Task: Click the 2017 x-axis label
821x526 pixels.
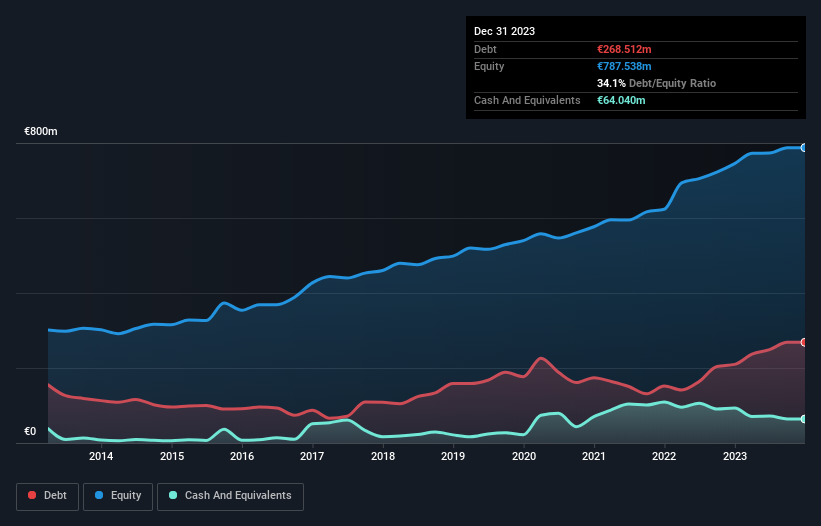Action: pyautogui.click(x=312, y=456)
